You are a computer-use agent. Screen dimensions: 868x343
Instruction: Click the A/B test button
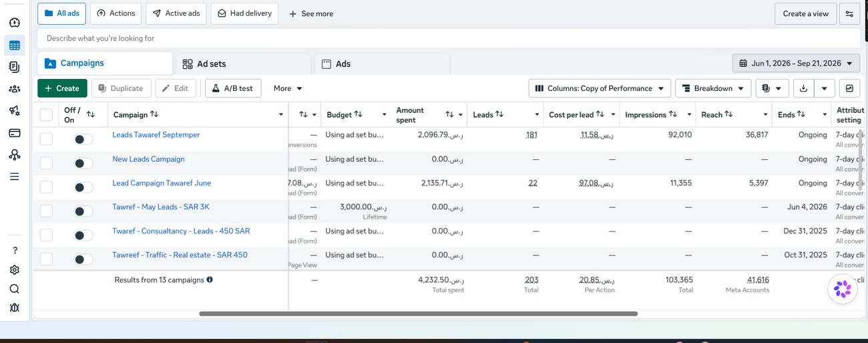coord(232,88)
